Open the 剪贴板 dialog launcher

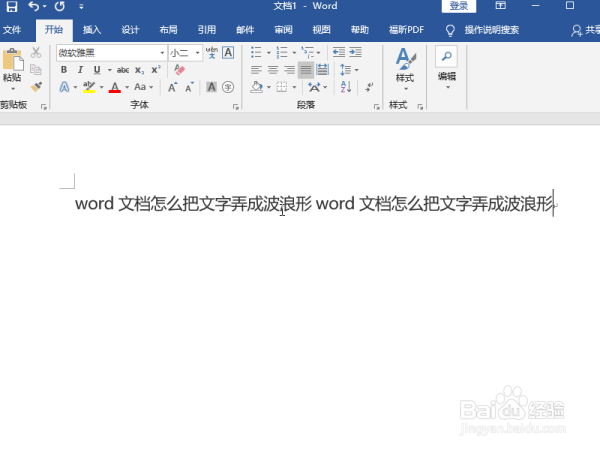[44, 107]
